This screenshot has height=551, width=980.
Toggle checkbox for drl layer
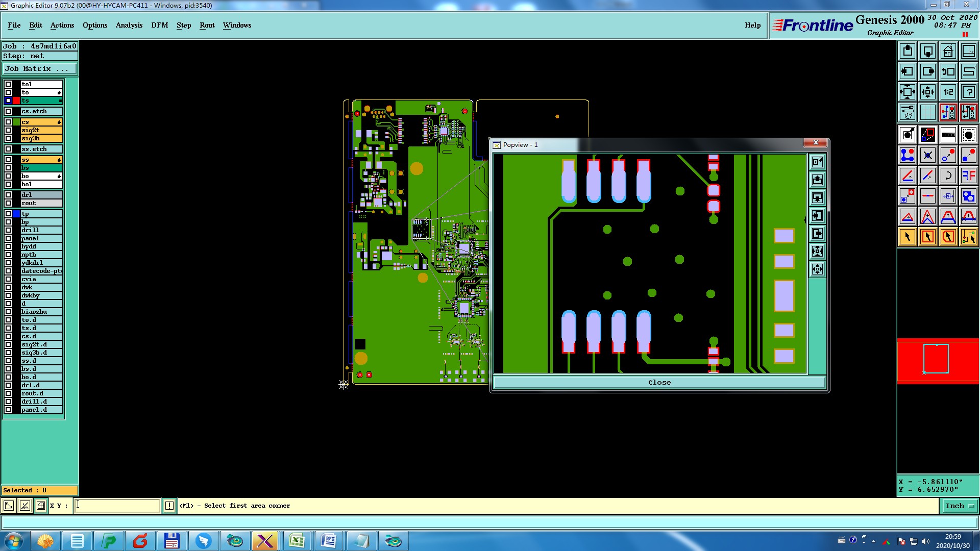8,195
